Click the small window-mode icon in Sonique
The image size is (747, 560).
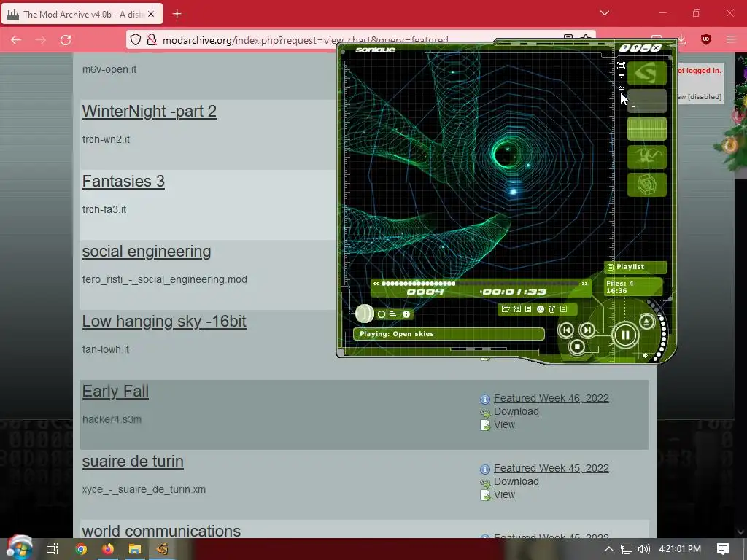click(x=622, y=77)
